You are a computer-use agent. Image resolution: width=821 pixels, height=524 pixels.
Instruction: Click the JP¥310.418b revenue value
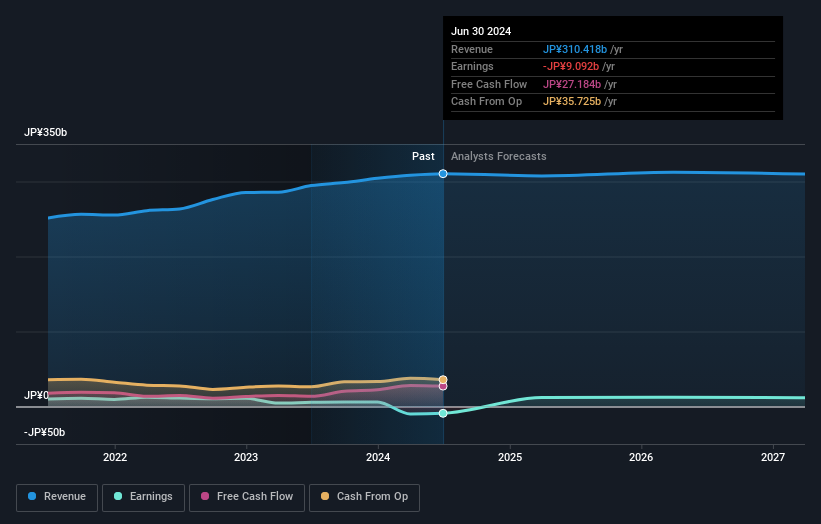tap(575, 49)
